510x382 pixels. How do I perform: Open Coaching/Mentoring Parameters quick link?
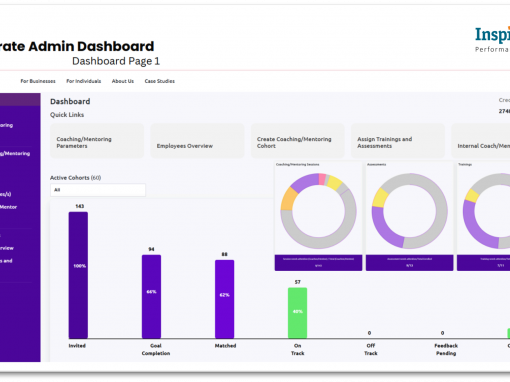click(97, 141)
